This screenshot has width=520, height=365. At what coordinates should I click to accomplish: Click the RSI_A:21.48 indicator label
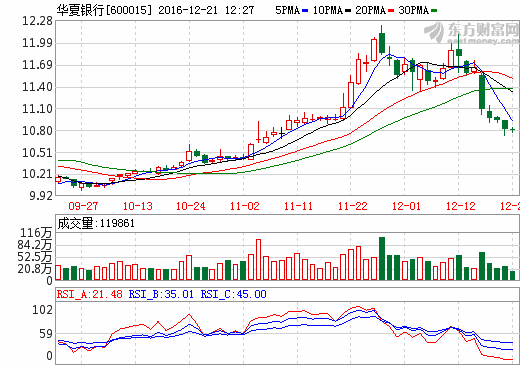tap(90, 294)
